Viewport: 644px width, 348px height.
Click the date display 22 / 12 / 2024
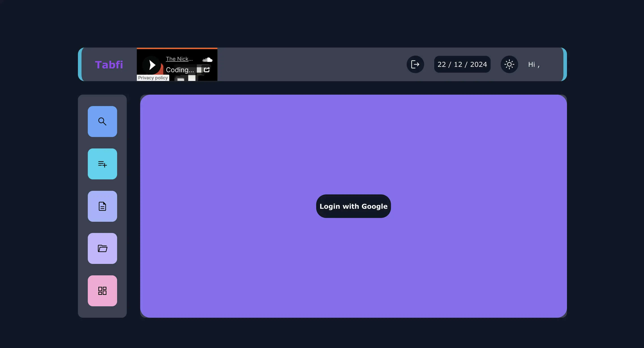462,64
